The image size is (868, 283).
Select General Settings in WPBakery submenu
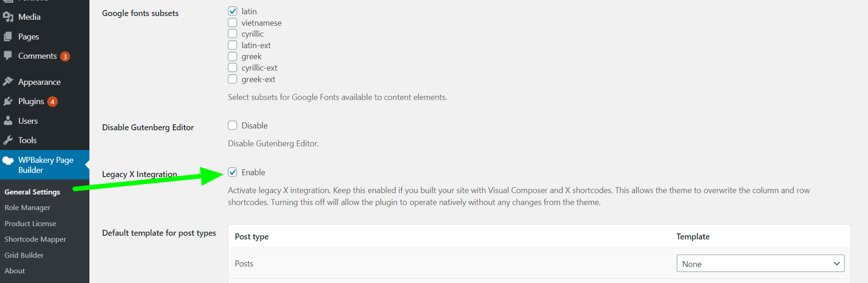click(32, 192)
